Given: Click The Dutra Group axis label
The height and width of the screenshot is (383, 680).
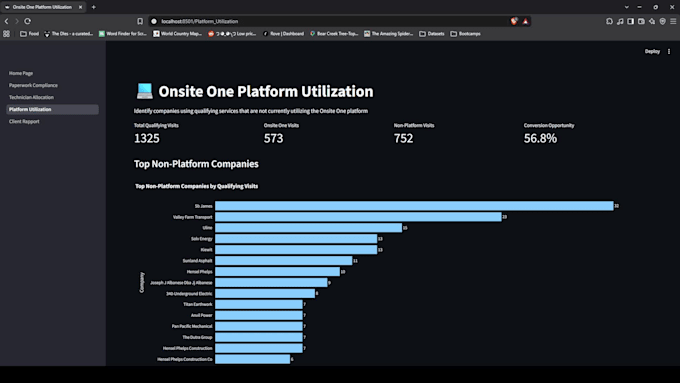Looking at the screenshot, I should [197, 337].
